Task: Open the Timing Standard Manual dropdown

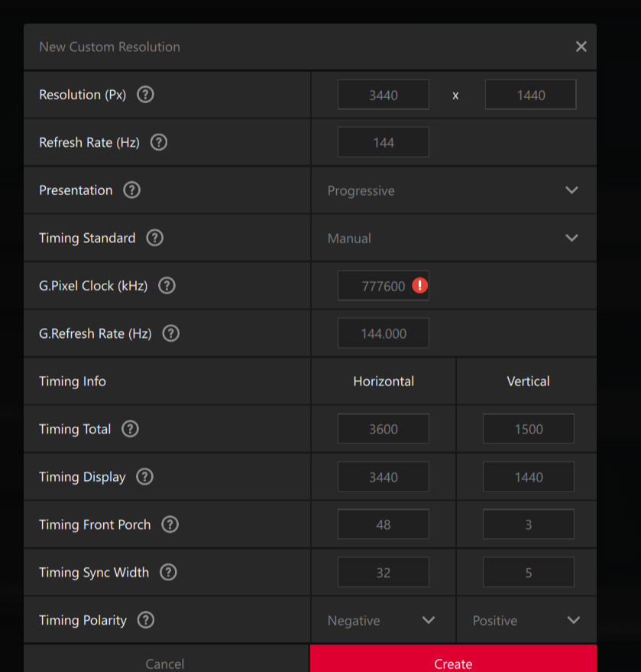Action: point(453,238)
